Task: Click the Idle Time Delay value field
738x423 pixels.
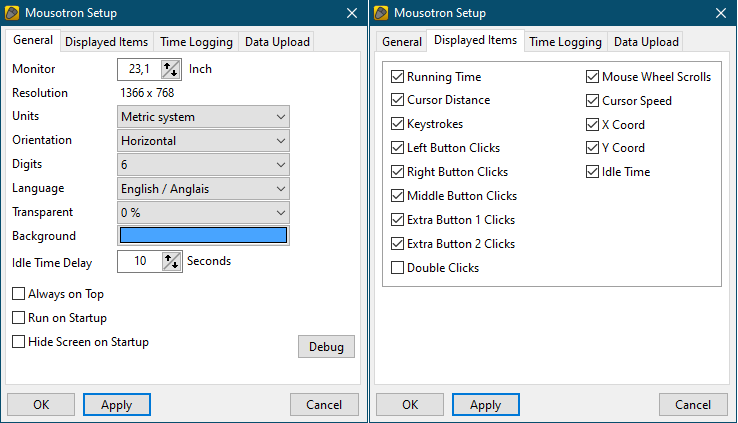Action: 140,261
